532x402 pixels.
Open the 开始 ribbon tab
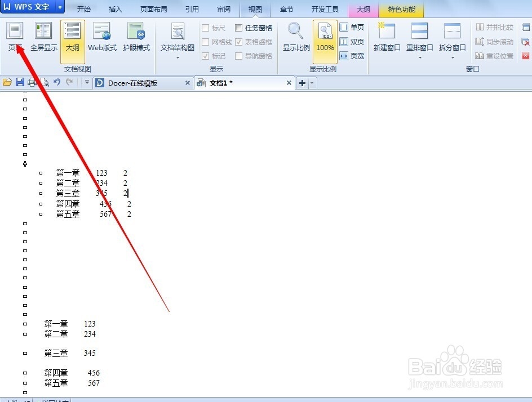84,9
